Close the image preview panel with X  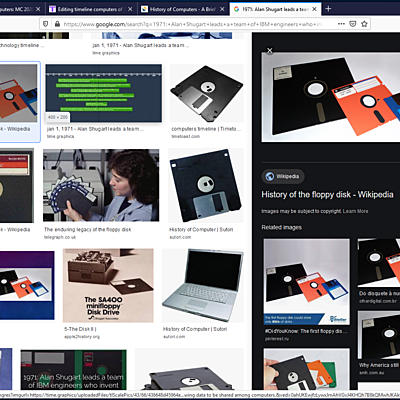point(270,51)
